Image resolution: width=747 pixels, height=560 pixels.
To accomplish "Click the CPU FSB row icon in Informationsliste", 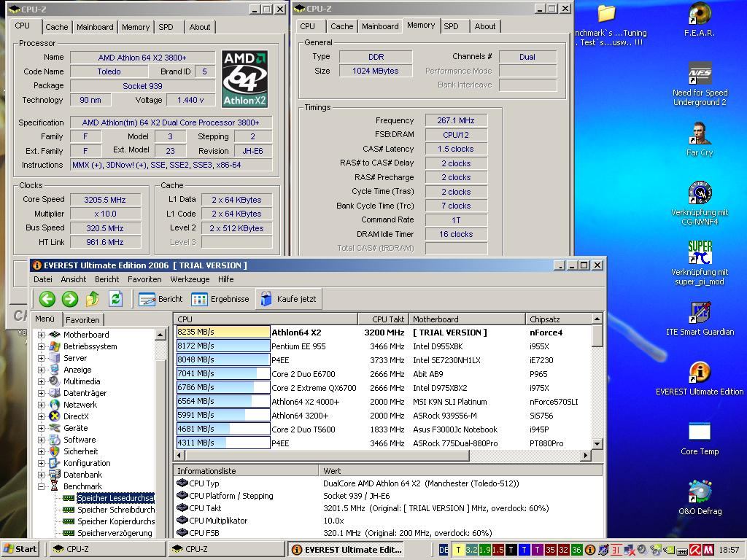I will point(182,532).
